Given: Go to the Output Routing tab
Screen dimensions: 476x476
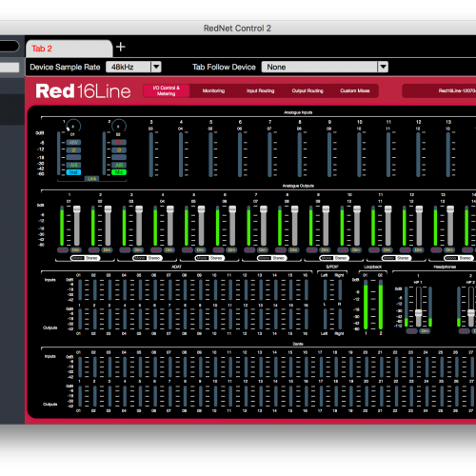Looking at the screenshot, I should [307, 90].
